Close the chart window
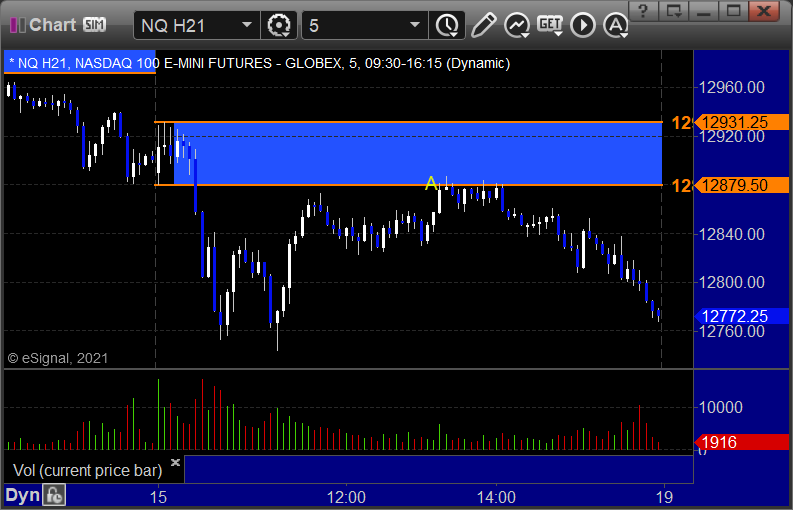 pos(764,10)
